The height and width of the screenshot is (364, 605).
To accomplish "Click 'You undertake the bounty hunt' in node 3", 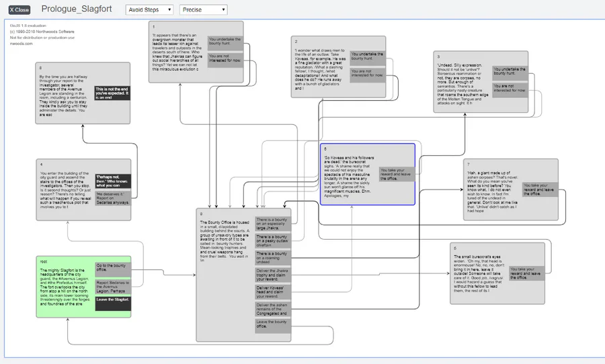I will point(510,73).
